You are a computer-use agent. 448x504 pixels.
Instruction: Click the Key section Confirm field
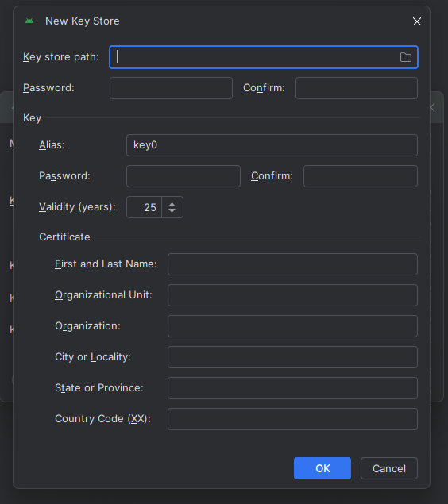coord(361,176)
